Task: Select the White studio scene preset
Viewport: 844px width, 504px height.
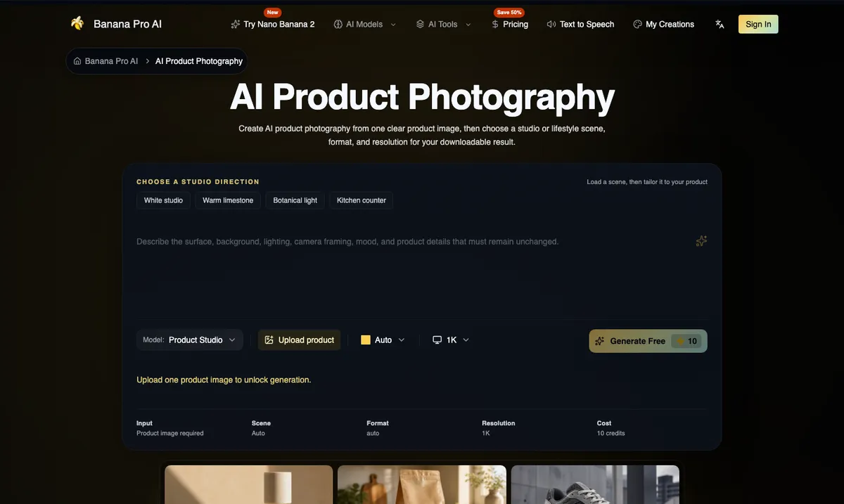Action: click(x=163, y=200)
